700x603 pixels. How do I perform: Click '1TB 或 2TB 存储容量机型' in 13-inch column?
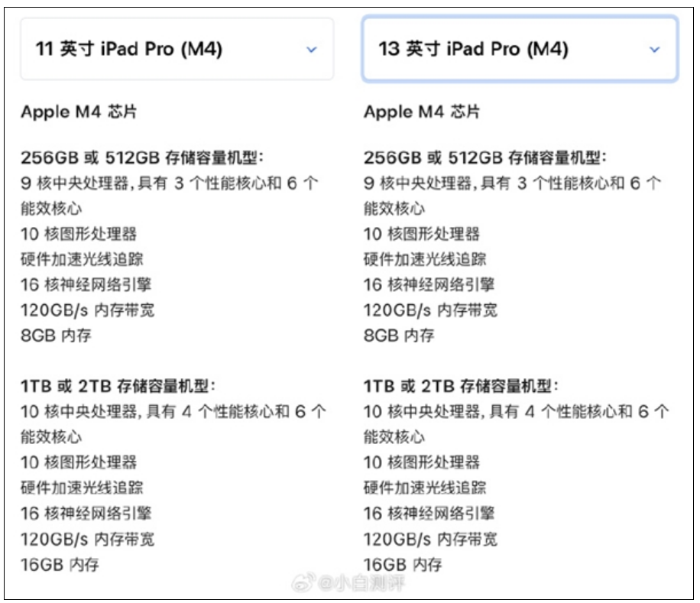461,386
